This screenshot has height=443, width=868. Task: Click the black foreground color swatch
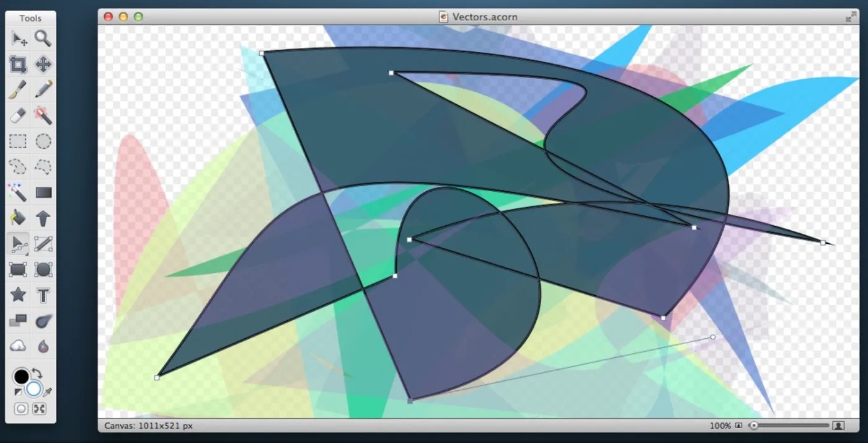pos(22,376)
